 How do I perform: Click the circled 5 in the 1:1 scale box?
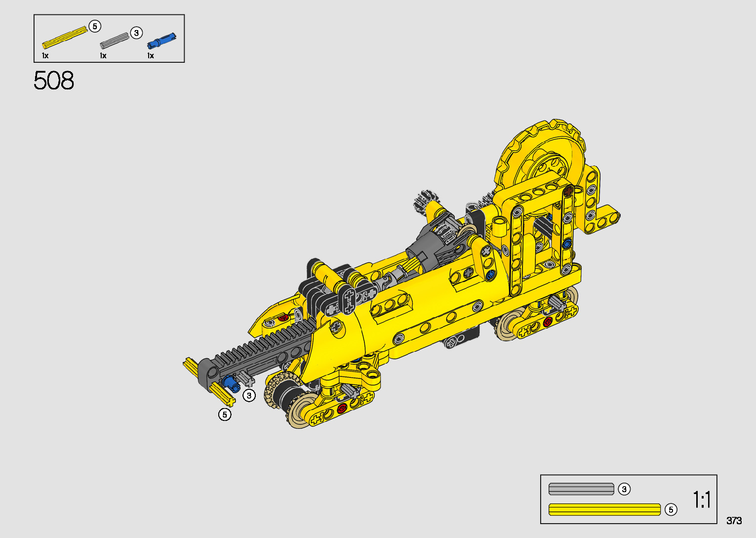tap(671, 509)
